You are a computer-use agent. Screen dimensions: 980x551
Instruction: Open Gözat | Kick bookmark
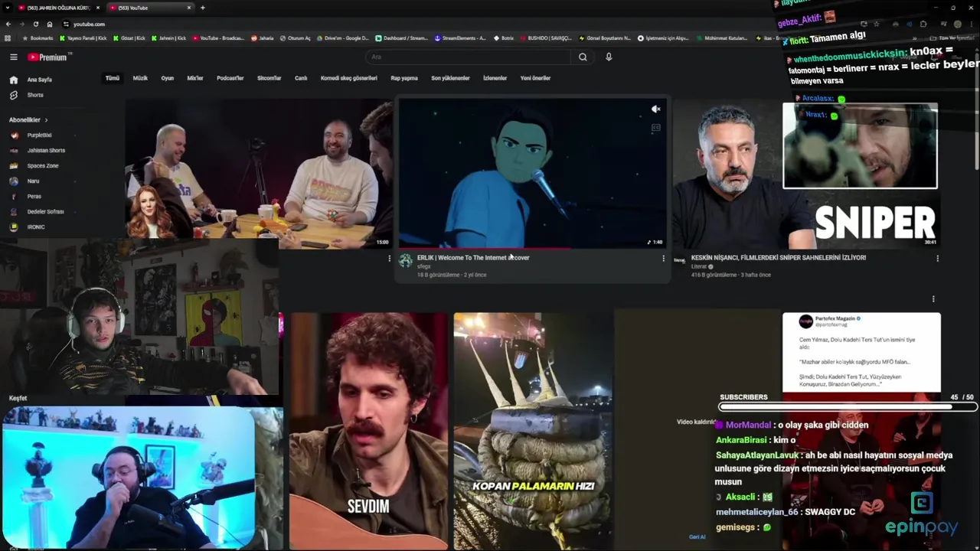[x=129, y=37]
